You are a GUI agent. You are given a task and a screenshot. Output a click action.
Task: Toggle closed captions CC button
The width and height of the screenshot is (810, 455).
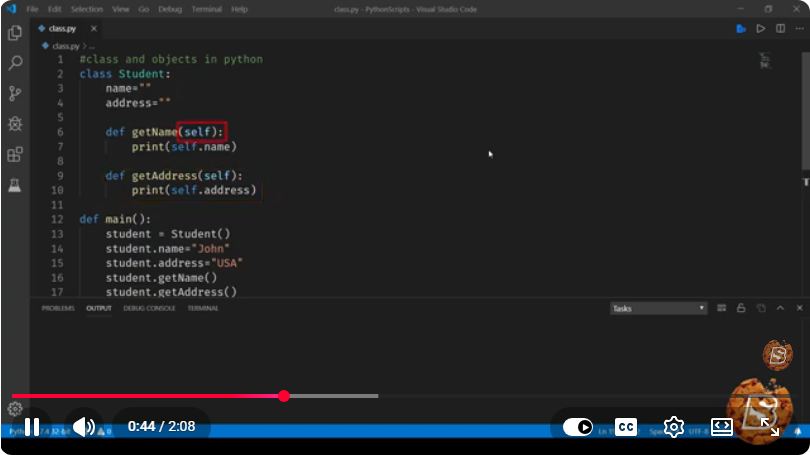coord(626,427)
